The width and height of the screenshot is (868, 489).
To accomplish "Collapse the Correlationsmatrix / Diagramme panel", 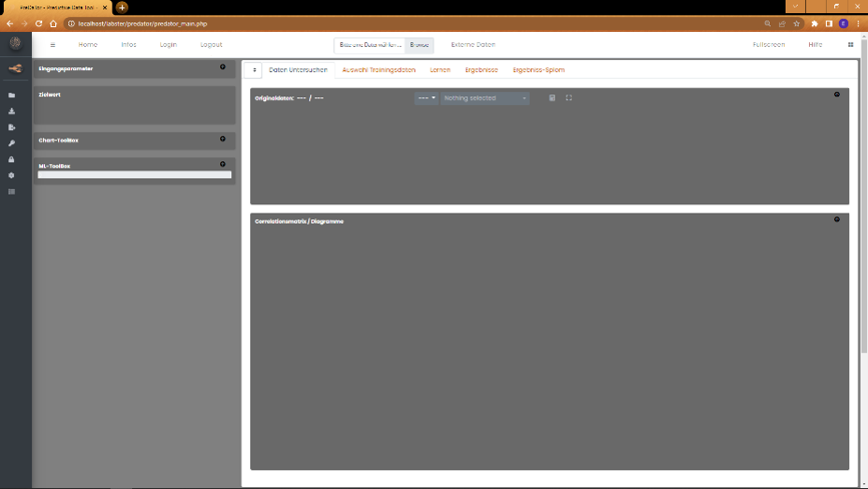I will pos(836,219).
